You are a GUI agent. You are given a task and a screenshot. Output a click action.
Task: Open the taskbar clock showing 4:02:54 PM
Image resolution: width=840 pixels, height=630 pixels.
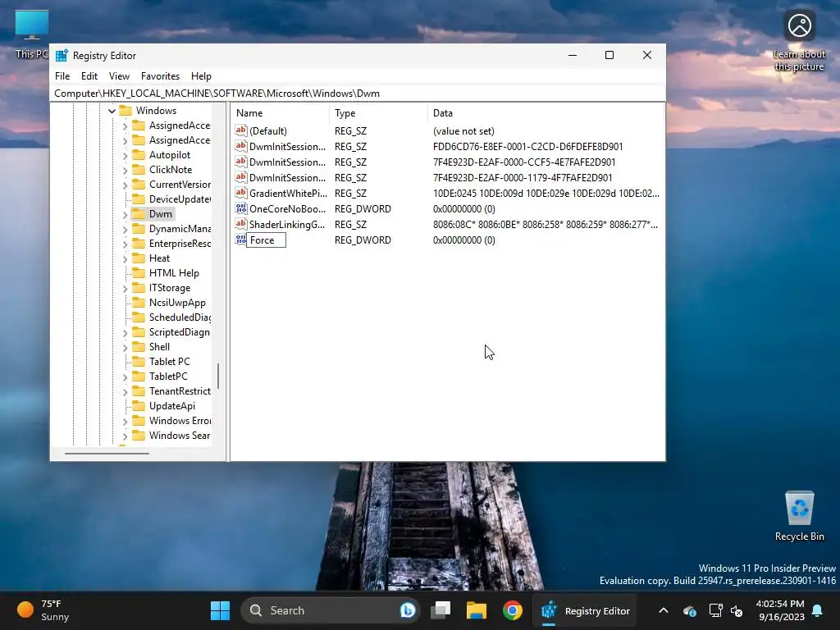781,610
